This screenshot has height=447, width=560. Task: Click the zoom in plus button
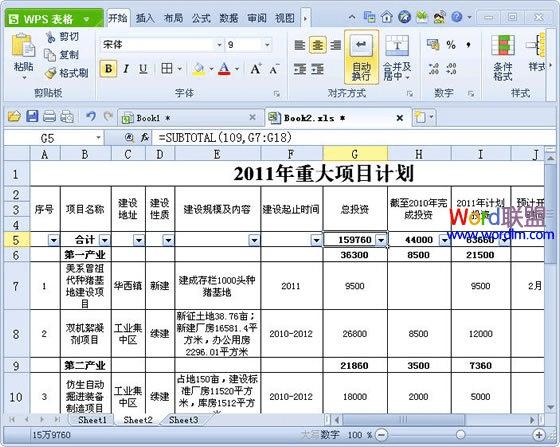[x=539, y=435]
